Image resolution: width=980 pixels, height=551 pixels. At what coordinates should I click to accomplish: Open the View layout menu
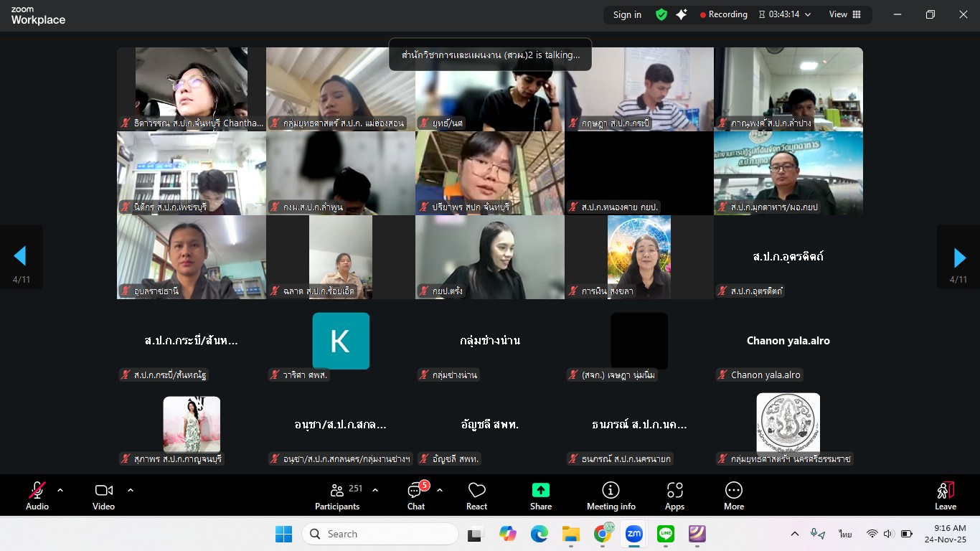click(x=844, y=14)
